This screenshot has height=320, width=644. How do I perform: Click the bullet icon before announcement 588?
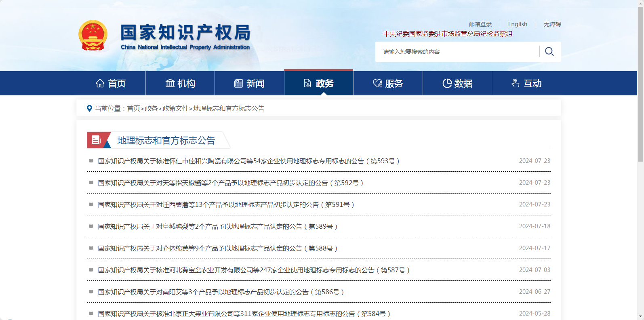[x=91, y=248]
